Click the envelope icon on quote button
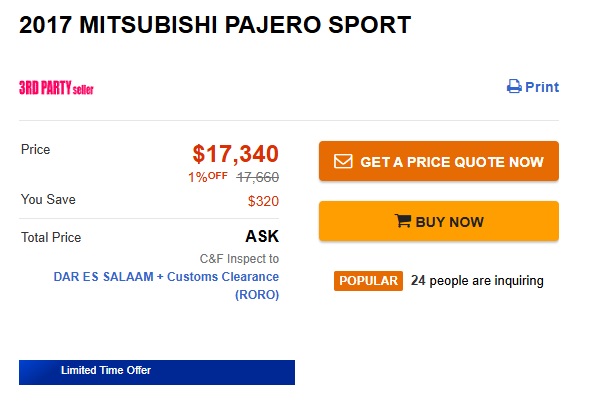The image size is (610, 402). (343, 162)
